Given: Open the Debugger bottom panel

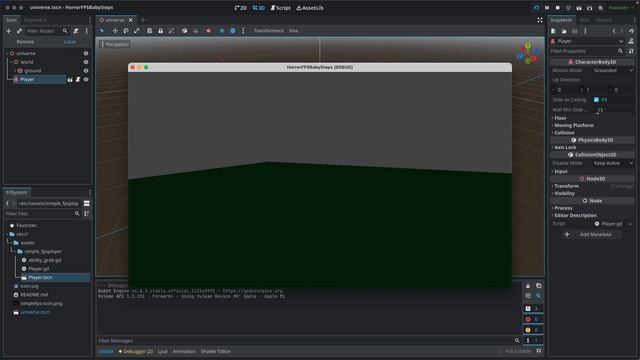Looking at the screenshot, I should click(136, 351).
